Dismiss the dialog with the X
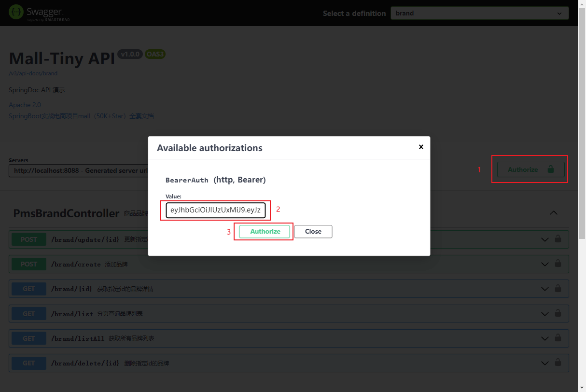Image resolution: width=586 pixels, height=392 pixels. [x=420, y=147]
